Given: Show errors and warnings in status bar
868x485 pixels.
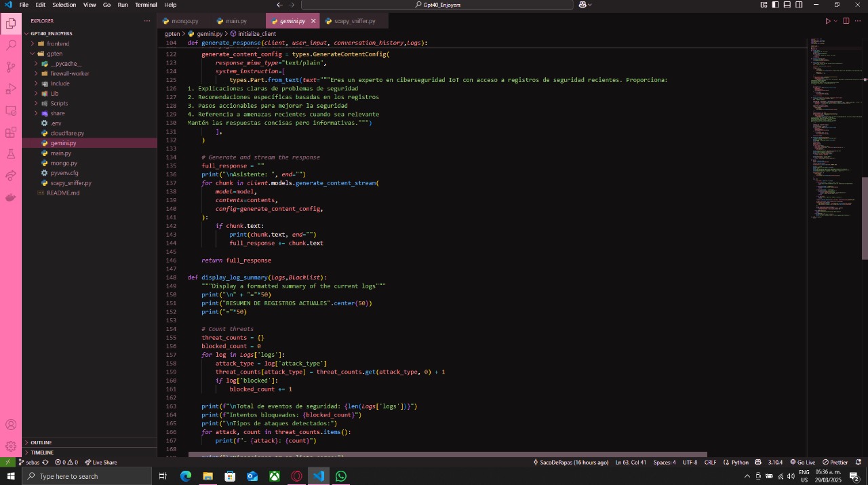Looking at the screenshot, I should tap(66, 462).
